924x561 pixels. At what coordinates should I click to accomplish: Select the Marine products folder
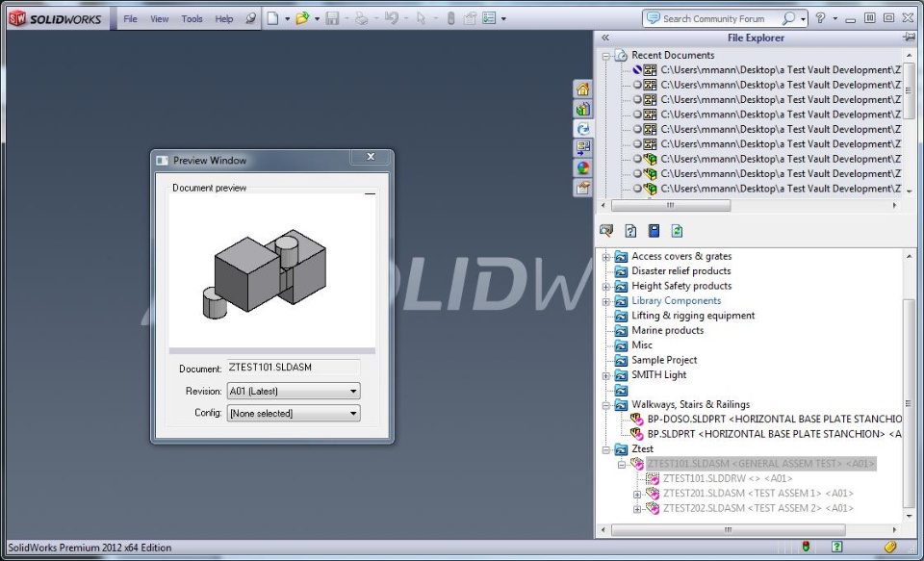(668, 330)
